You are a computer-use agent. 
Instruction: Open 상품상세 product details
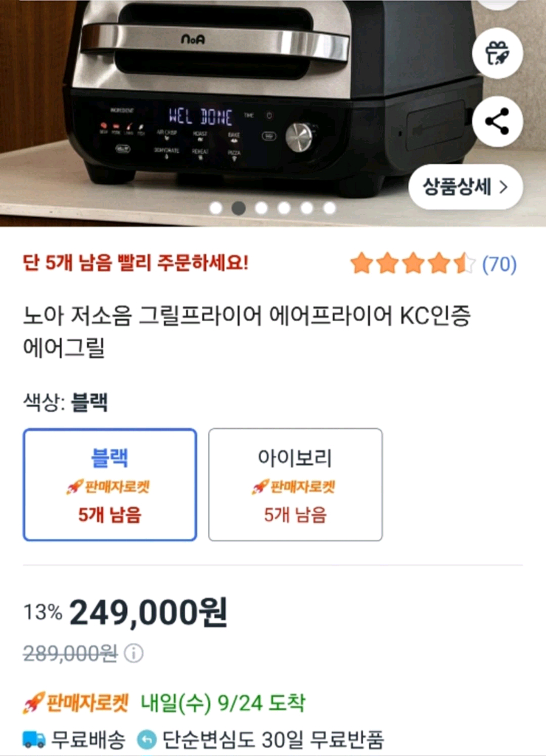click(x=466, y=187)
